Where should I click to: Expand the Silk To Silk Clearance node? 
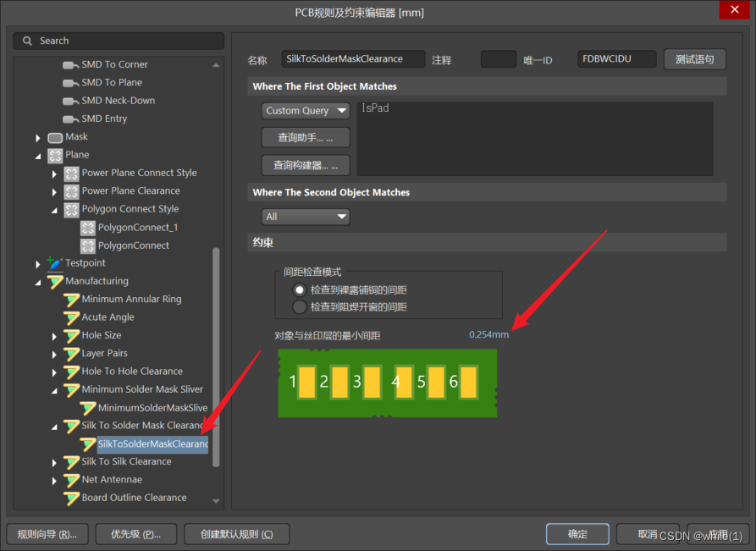point(54,462)
